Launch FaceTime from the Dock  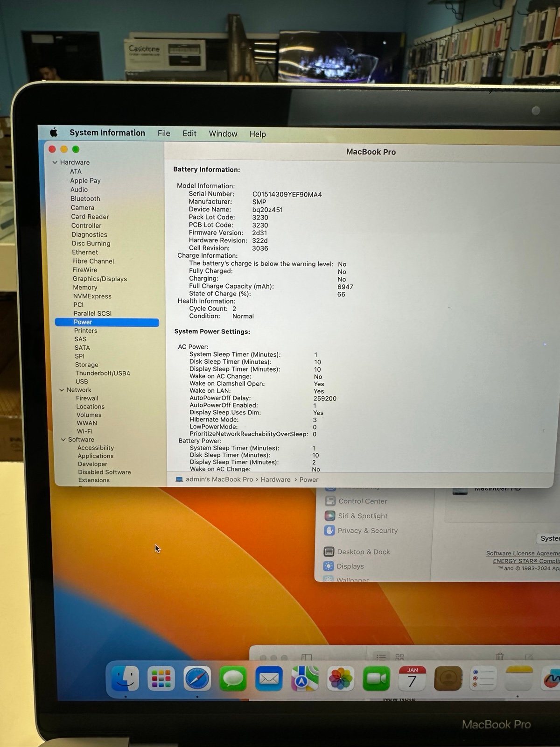[377, 678]
